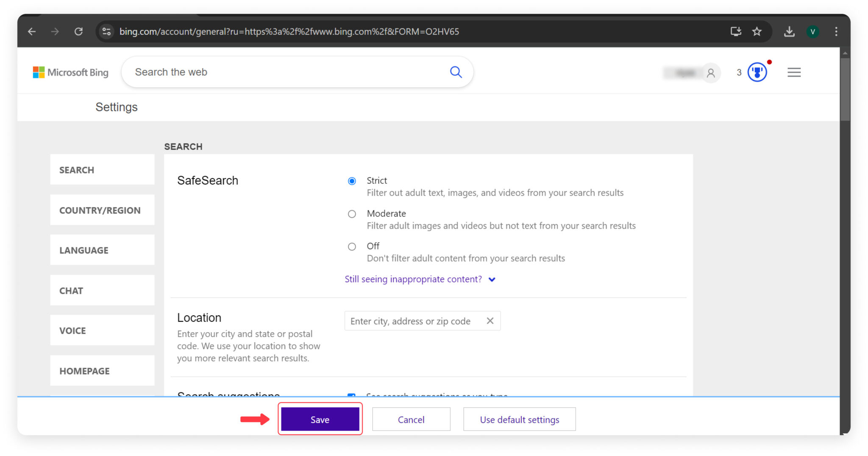Bookmark the page with the star icon
Viewport: 868px width, 456px height.
[757, 31]
